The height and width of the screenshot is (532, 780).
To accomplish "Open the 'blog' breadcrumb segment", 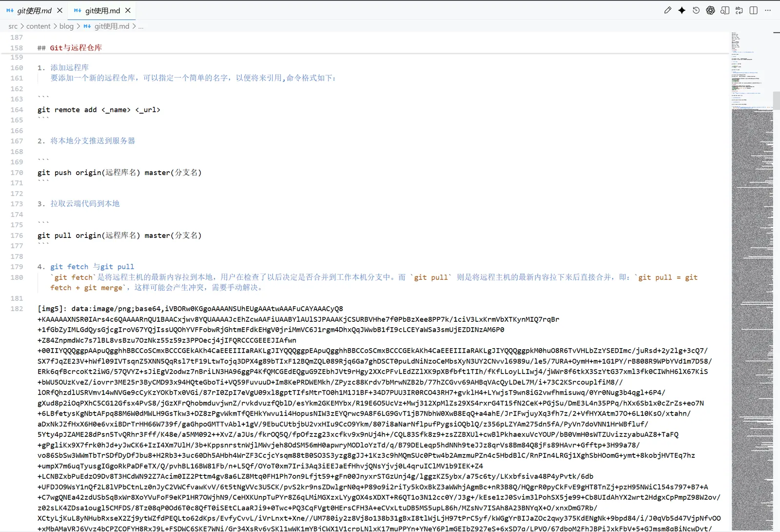I will pyautogui.click(x=66, y=26).
